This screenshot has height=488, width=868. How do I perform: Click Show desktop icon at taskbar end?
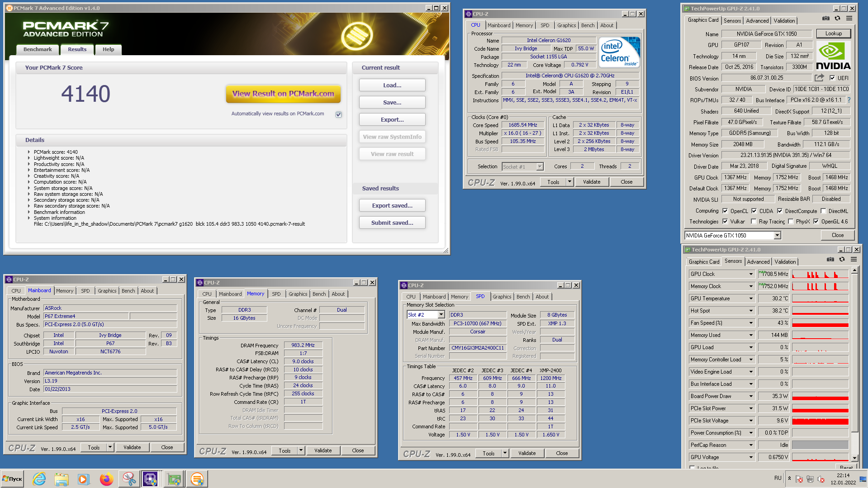coord(863,479)
